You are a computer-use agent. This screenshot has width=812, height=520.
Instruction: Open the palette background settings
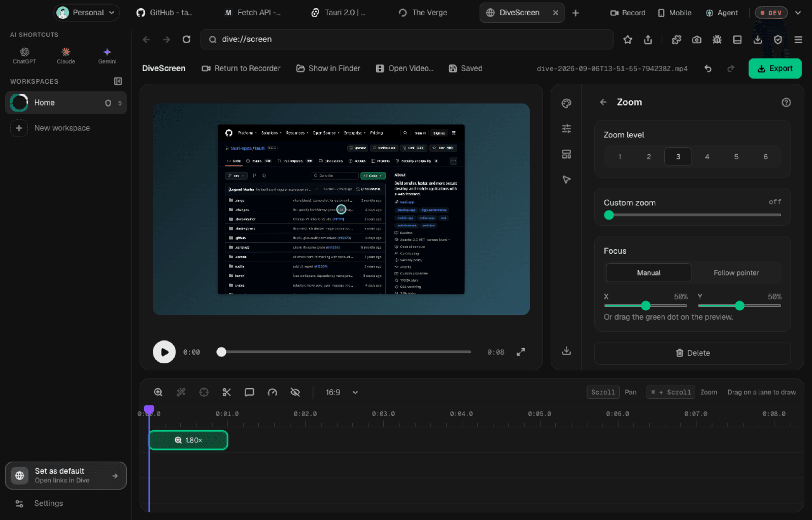pos(566,103)
